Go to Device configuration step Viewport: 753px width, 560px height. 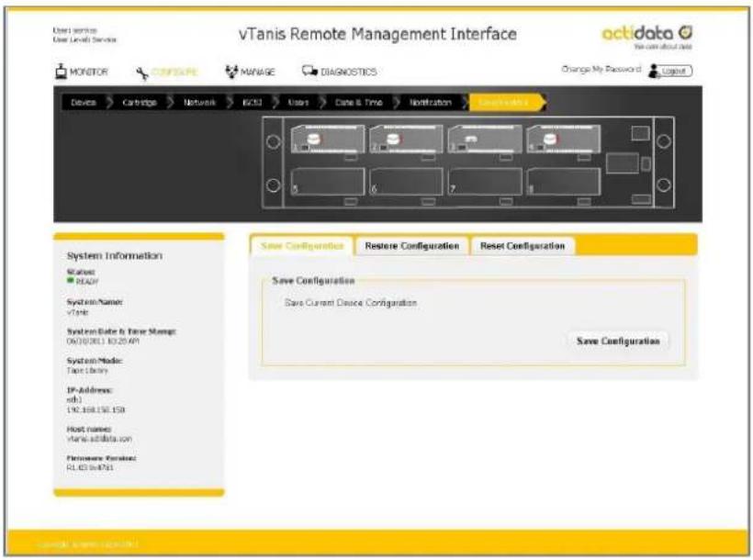pyautogui.click(x=84, y=102)
